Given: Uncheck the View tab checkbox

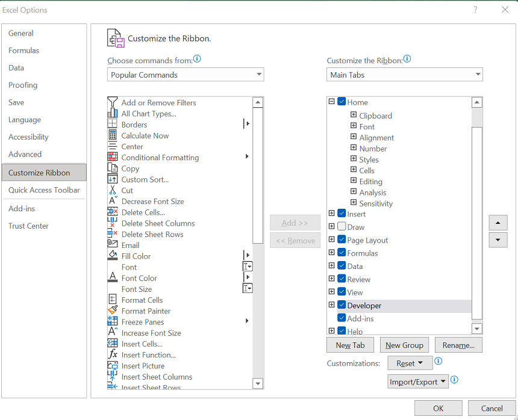Looking at the screenshot, I should [x=342, y=292].
